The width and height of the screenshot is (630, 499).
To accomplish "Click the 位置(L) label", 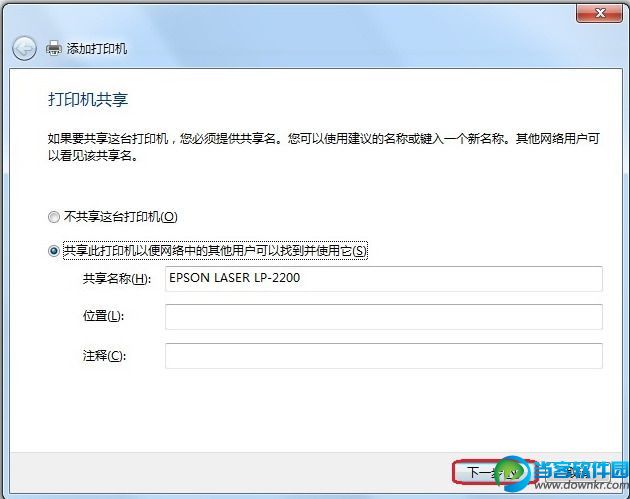I will tap(103, 316).
